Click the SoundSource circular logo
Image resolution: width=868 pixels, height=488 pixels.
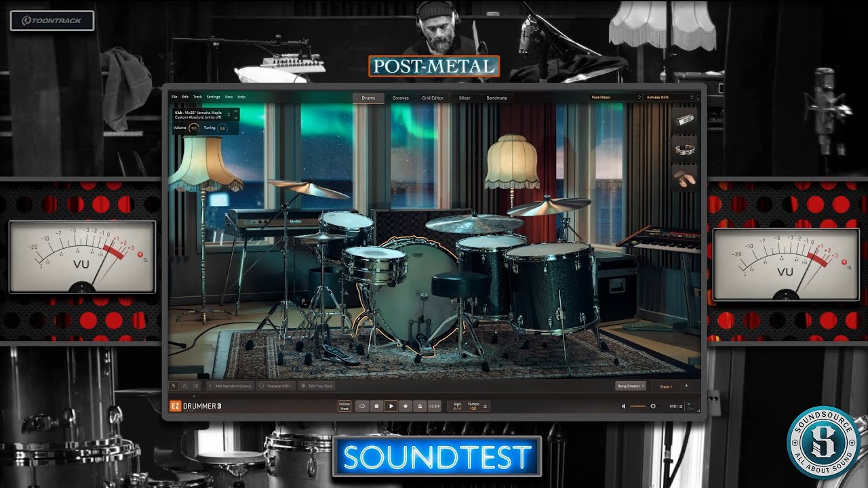[x=823, y=442]
